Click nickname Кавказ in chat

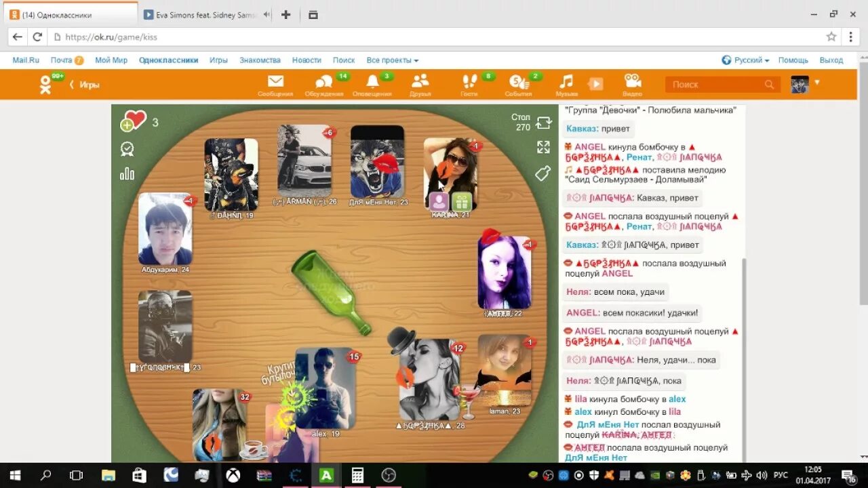(x=582, y=129)
